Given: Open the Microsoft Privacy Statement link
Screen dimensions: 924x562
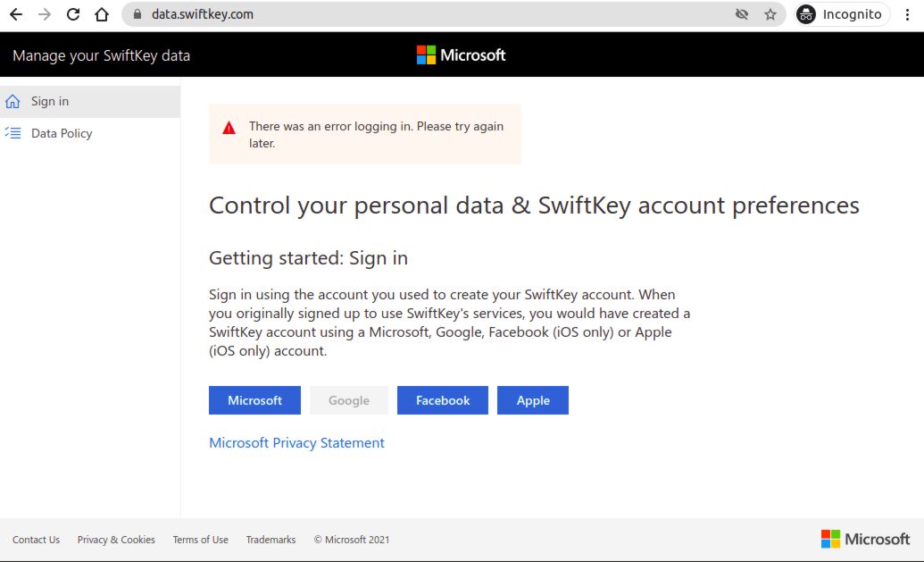Looking at the screenshot, I should point(296,443).
